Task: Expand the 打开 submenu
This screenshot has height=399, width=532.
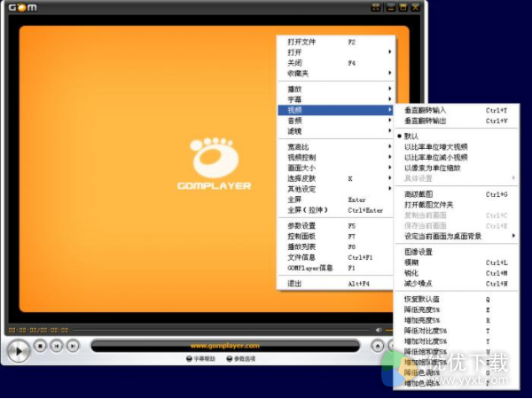Action: 336,52
